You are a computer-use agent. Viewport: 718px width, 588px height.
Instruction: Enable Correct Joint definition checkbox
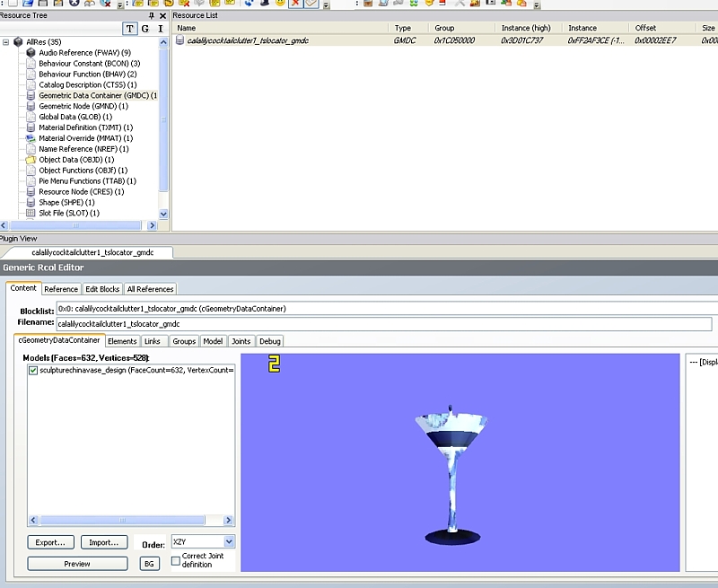coord(176,561)
